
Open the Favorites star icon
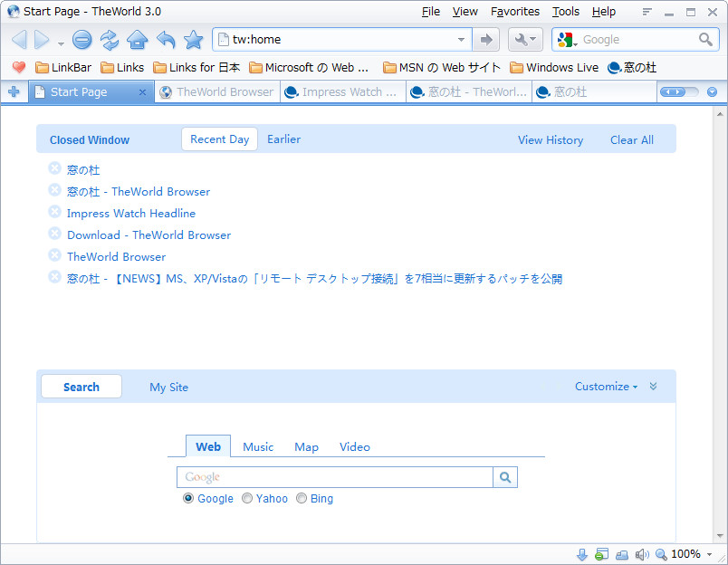pos(194,40)
